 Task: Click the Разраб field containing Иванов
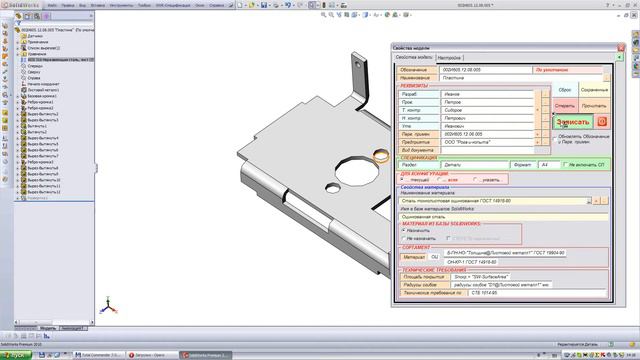(x=487, y=94)
